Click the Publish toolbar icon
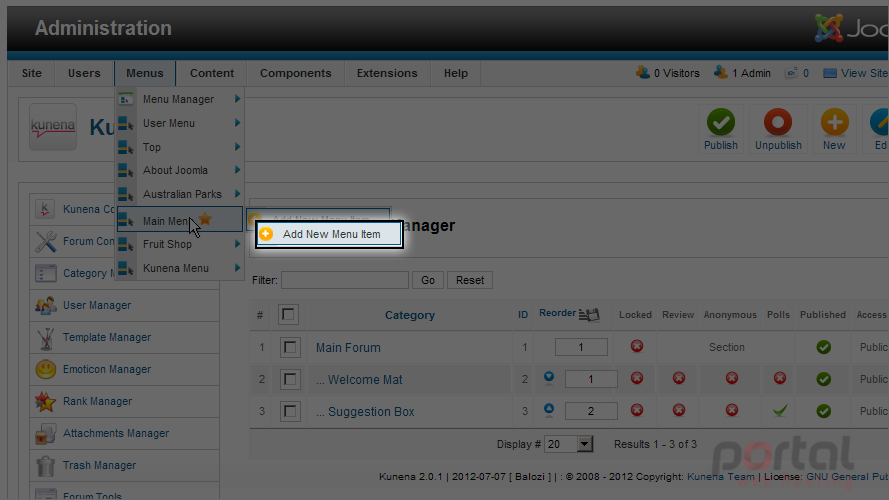889x500 pixels. [721, 130]
